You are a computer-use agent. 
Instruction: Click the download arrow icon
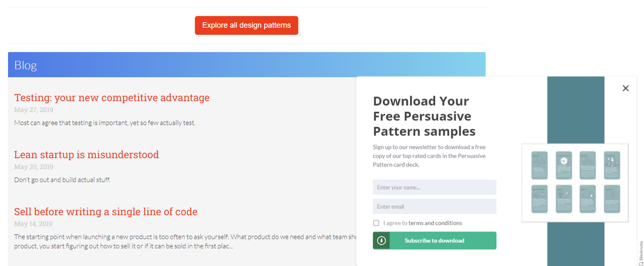[381, 241]
